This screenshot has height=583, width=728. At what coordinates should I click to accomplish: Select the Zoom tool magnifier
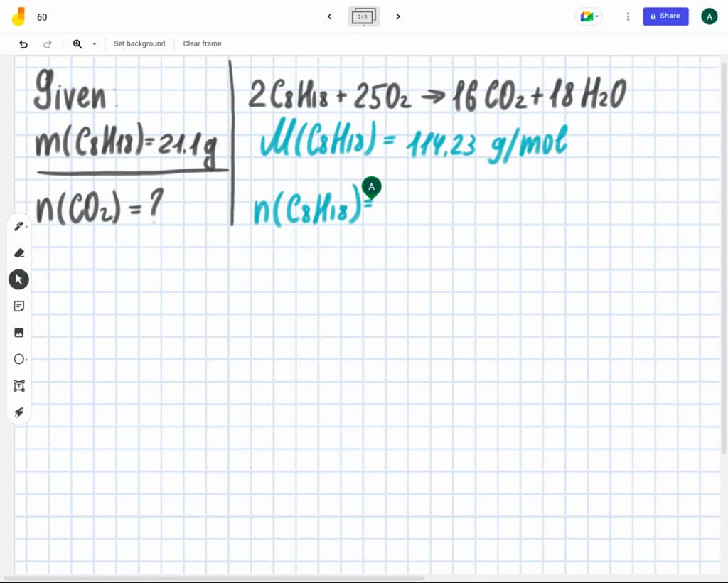[77, 43]
